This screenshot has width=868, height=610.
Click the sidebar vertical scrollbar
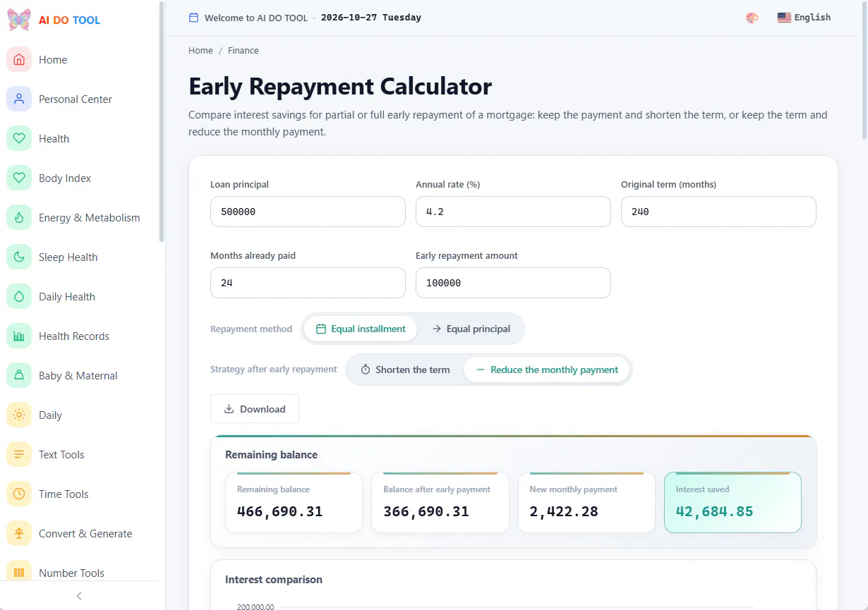coord(162,121)
